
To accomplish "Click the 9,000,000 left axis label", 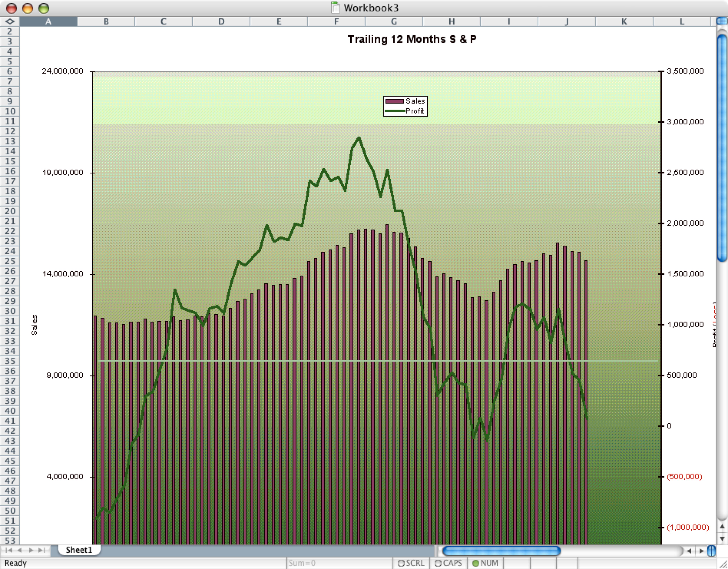I will click(x=65, y=375).
